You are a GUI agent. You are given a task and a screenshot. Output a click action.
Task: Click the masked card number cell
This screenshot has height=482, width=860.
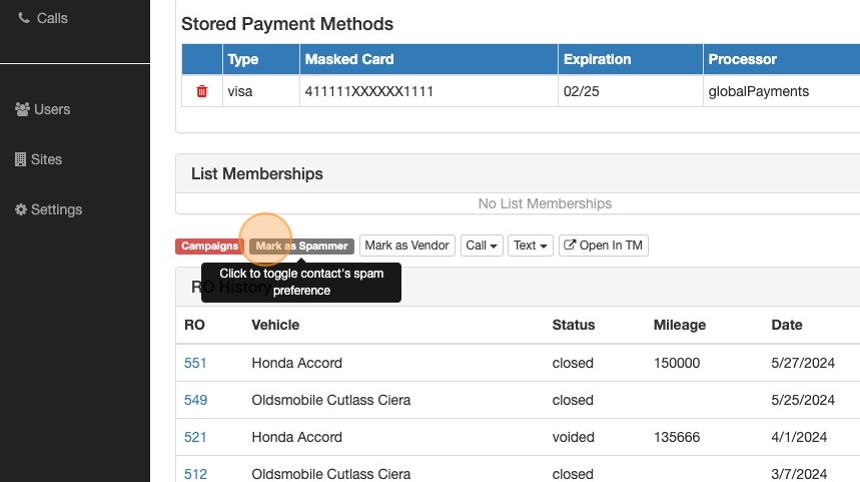[369, 91]
